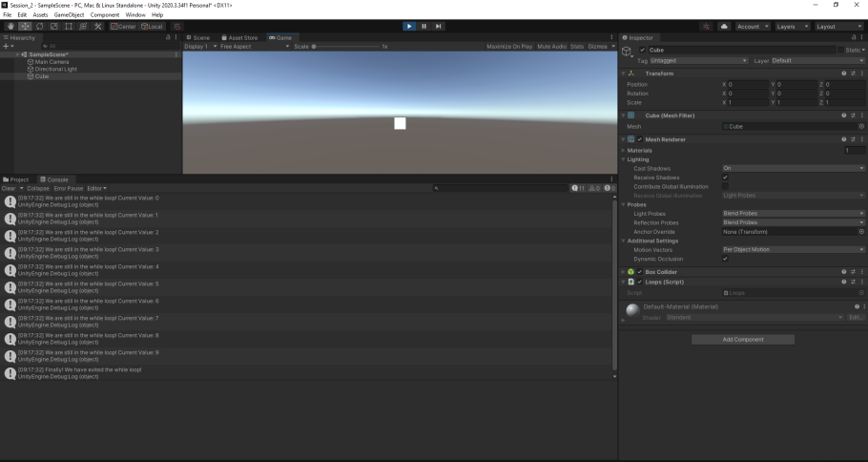Toggle console info message filter
This screenshot has height=462, width=868.
coord(578,188)
